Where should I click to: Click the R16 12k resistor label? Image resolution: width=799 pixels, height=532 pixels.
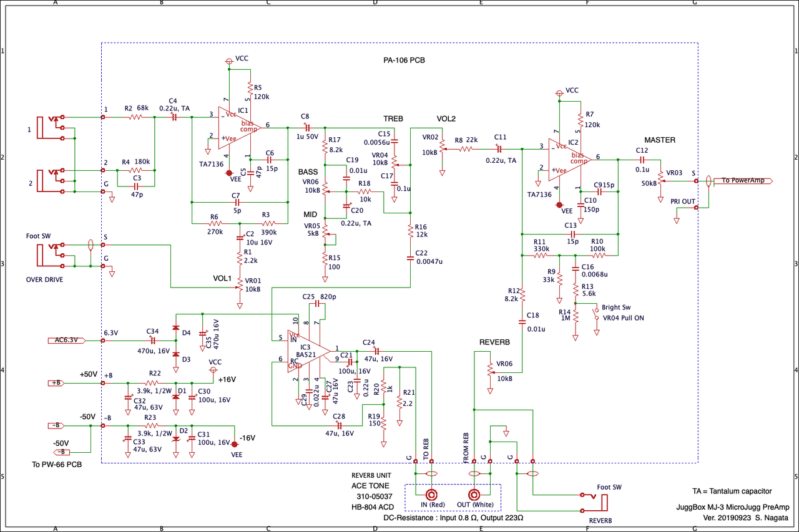pos(421,231)
